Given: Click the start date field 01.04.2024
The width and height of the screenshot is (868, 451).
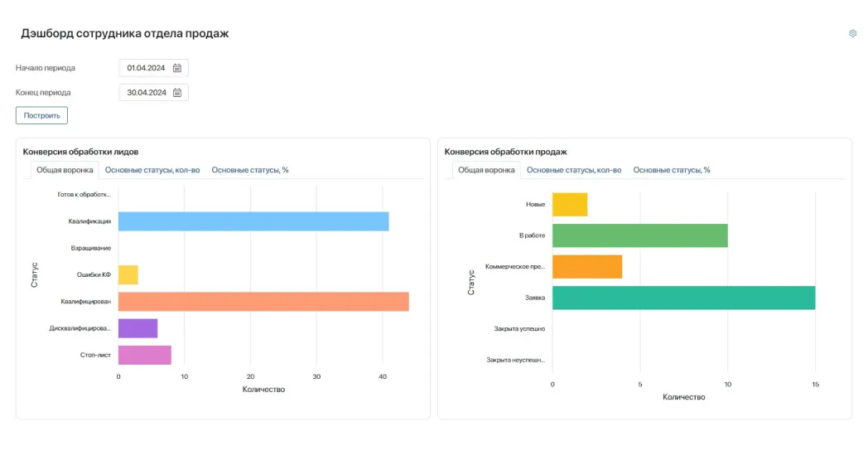Looking at the screenshot, I should (x=146, y=68).
